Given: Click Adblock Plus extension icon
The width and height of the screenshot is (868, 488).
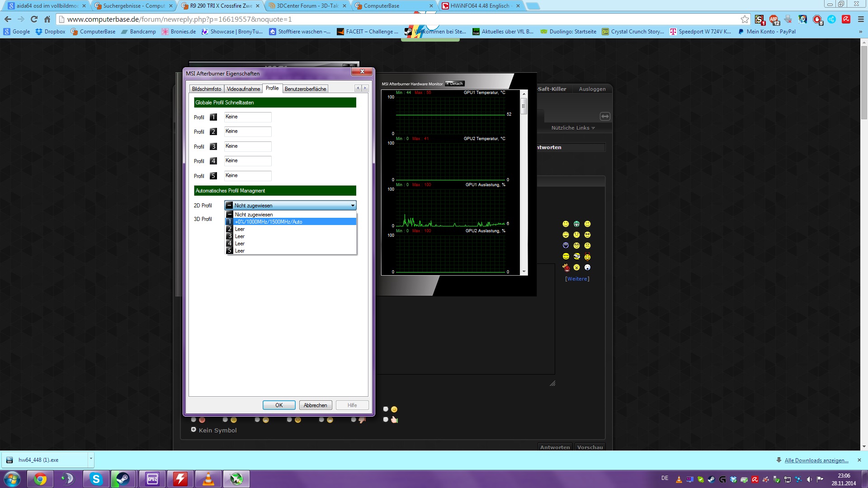Looking at the screenshot, I should tap(774, 19).
